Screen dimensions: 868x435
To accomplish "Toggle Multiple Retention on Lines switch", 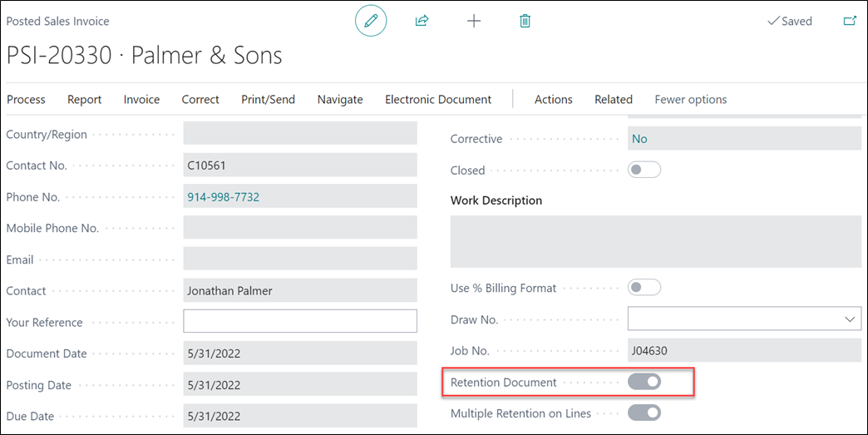I will tap(644, 413).
